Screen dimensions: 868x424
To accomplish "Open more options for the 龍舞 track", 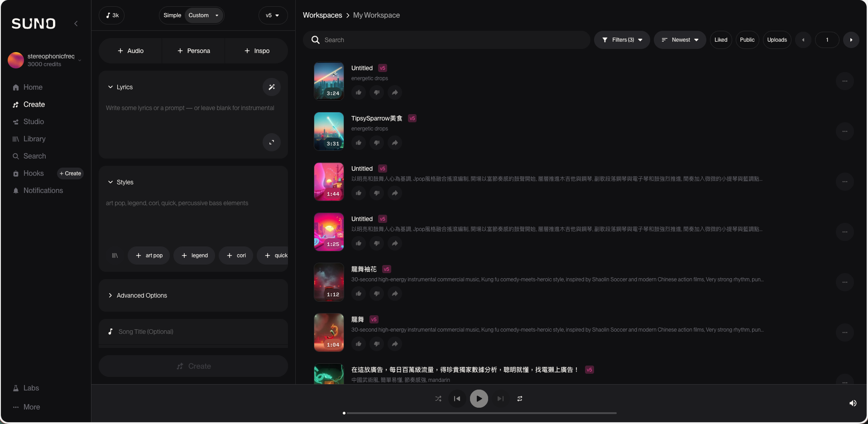I will tap(844, 332).
